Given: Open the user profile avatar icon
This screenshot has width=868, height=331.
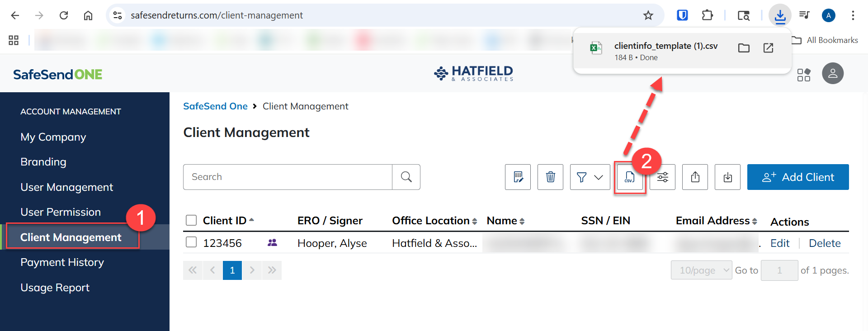Looking at the screenshot, I should pyautogui.click(x=833, y=73).
